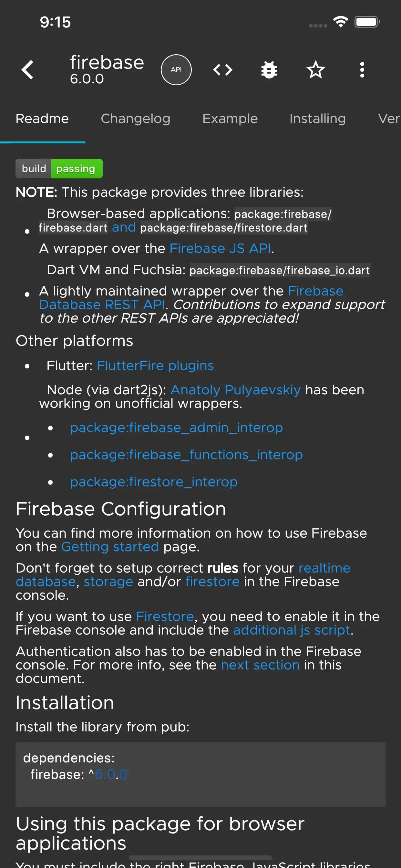Open the API documentation icon
This screenshot has width=401, height=868.
click(x=176, y=69)
